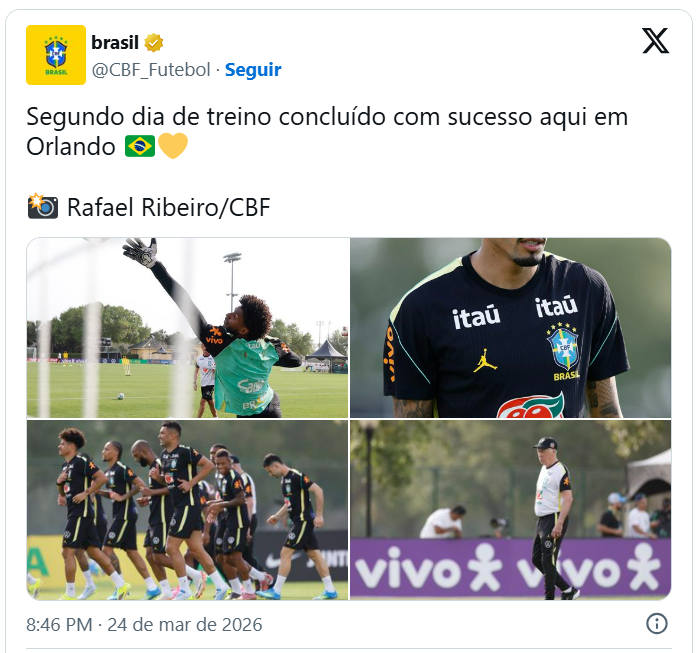The width and height of the screenshot is (699, 653).
Task: Click the Rafael Ribeiro/CBF photo credit
Action: (x=169, y=207)
